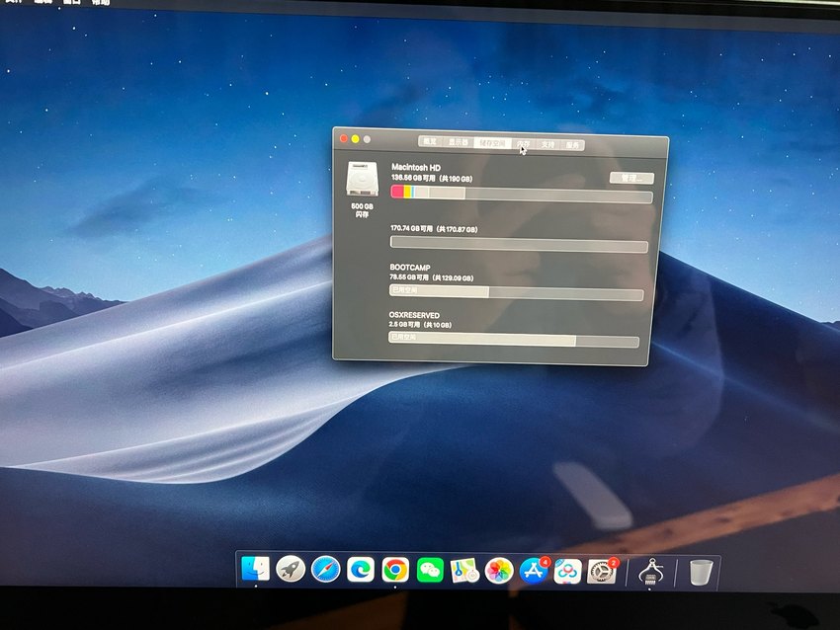Open Baidu Netdisk cloud icon in Dock
The image size is (840, 630).
pyautogui.click(x=567, y=572)
